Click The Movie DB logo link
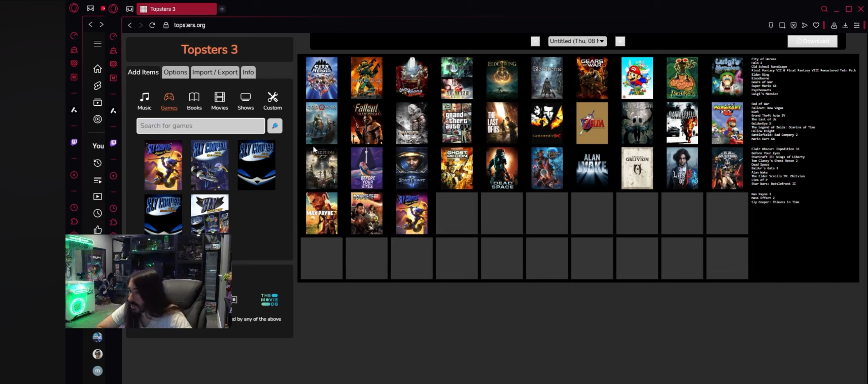The image size is (868, 384). pyautogui.click(x=269, y=300)
